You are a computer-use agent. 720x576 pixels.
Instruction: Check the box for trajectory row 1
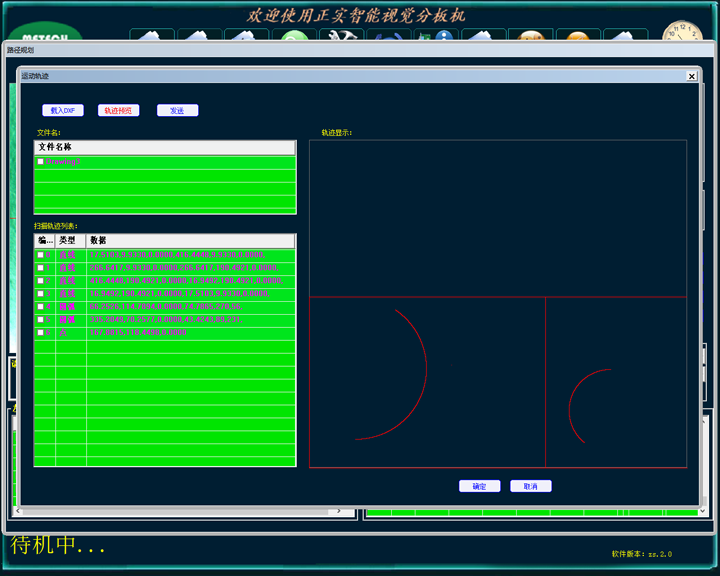[x=40, y=267]
